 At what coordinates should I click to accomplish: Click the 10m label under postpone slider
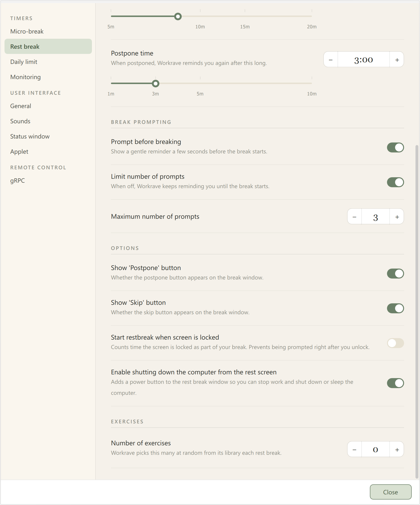312,94
